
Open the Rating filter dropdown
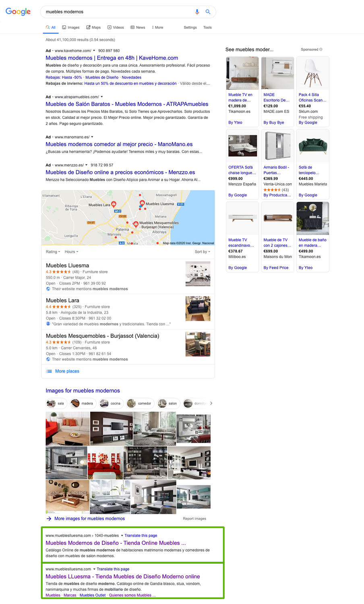coord(53,252)
